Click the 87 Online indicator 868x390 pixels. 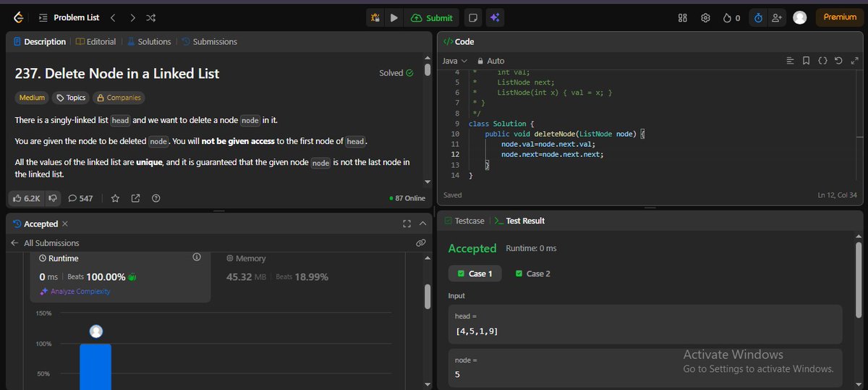coord(407,198)
